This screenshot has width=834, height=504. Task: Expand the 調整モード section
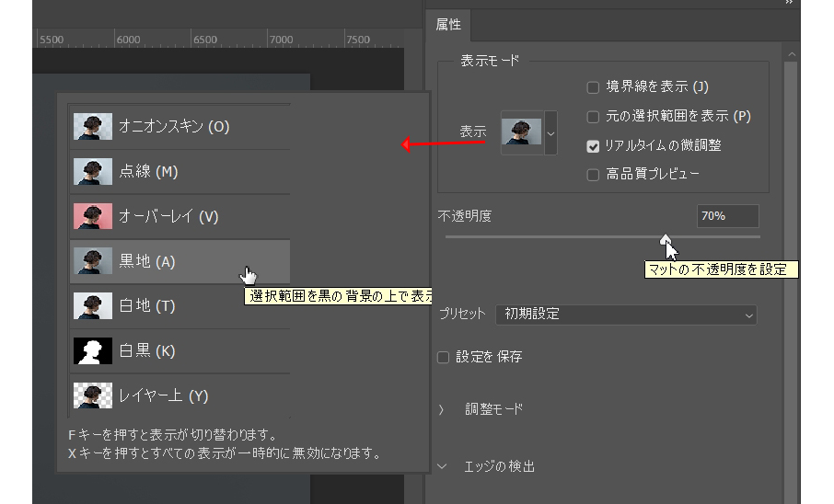(442, 409)
